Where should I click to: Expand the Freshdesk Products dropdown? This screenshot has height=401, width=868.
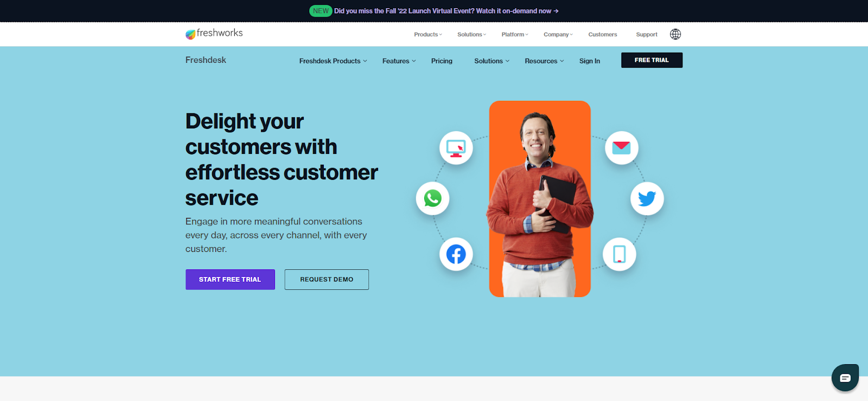pyautogui.click(x=333, y=61)
